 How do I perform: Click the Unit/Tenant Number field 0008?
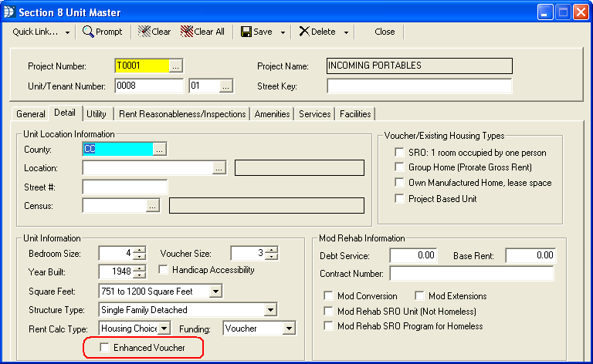click(149, 86)
